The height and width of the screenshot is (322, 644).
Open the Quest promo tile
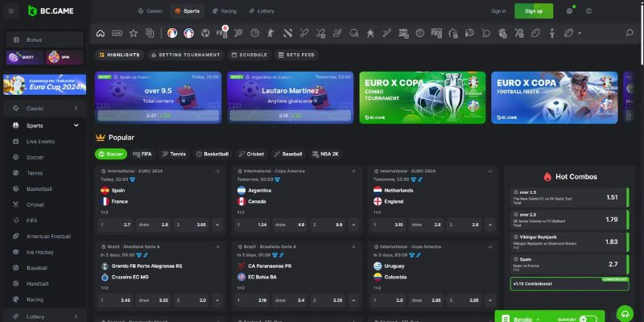click(x=25, y=57)
